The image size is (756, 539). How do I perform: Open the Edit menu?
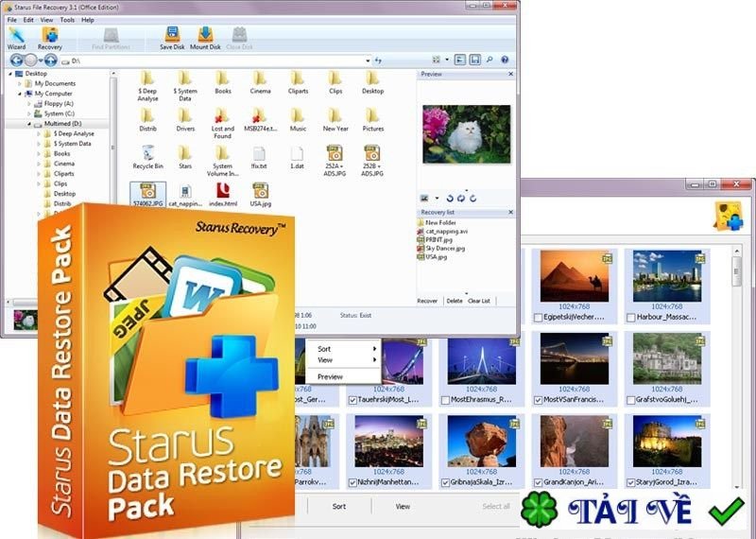(x=28, y=20)
